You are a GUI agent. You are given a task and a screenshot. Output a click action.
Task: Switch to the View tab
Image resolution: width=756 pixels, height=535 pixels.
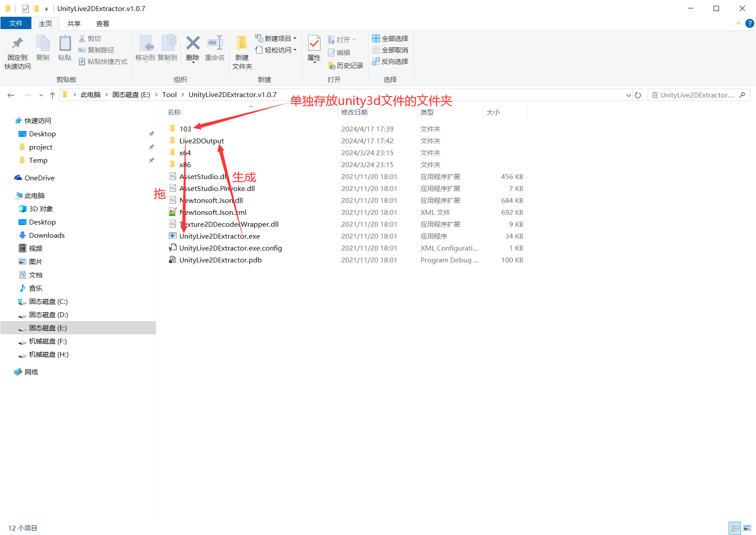[x=103, y=23]
